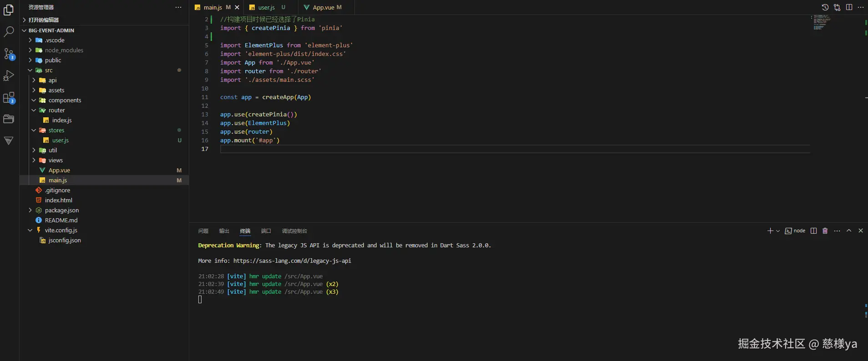Open the triangle-shaped icon view in activity bar
Image resolution: width=868 pixels, height=361 pixels.
click(9, 141)
